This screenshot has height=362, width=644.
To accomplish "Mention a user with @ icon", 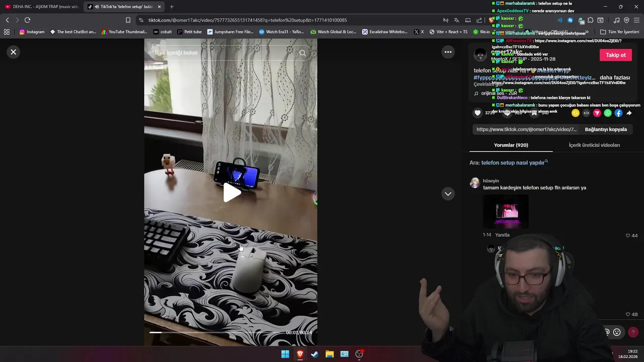I will (x=606, y=332).
